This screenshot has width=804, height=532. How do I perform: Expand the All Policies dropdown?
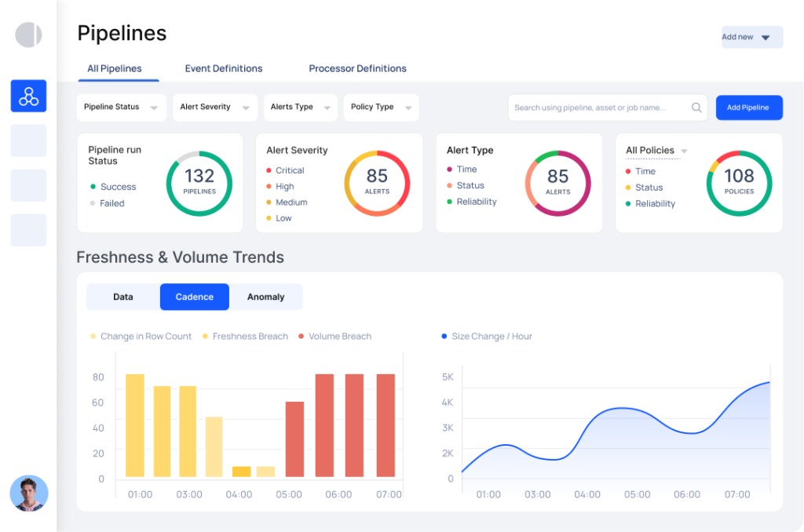[656, 151]
